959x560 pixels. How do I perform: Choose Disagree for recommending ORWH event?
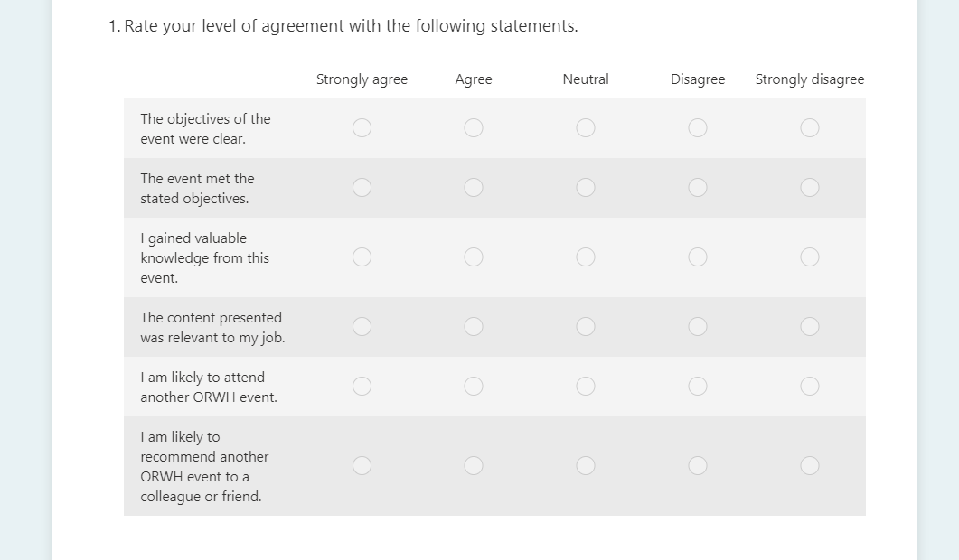pos(698,466)
